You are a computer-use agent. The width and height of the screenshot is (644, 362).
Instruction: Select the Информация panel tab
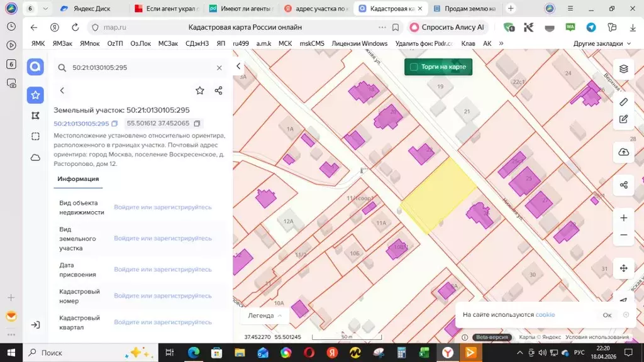78,179
